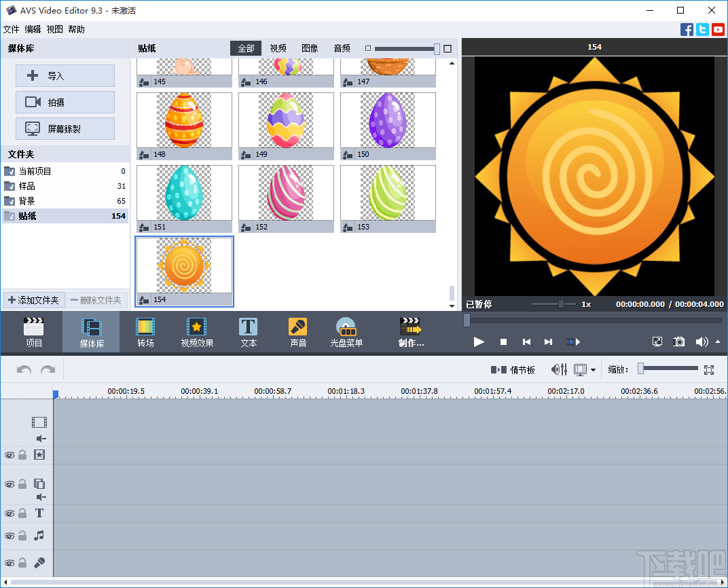
Task: Take a snapshot with camera icon
Action: pyautogui.click(x=679, y=342)
